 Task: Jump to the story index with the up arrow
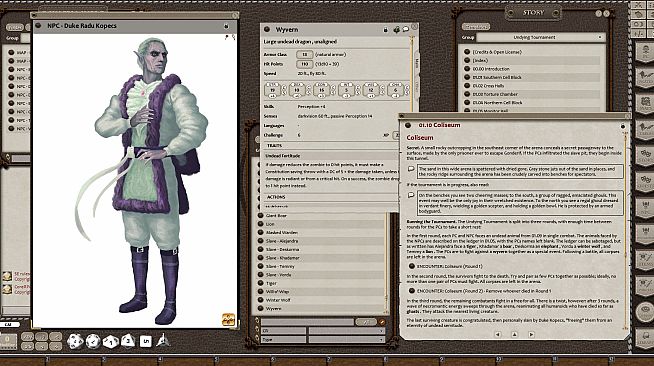coord(514,334)
